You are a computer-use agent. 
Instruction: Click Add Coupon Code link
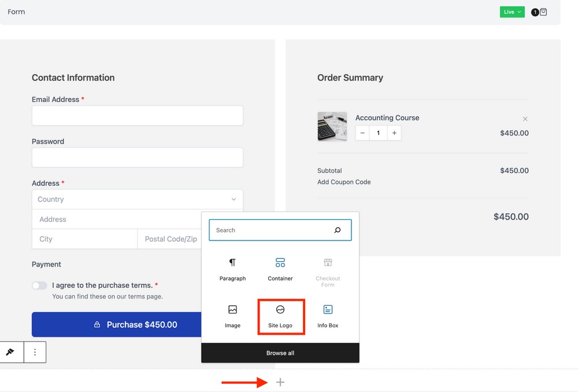tap(344, 182)
